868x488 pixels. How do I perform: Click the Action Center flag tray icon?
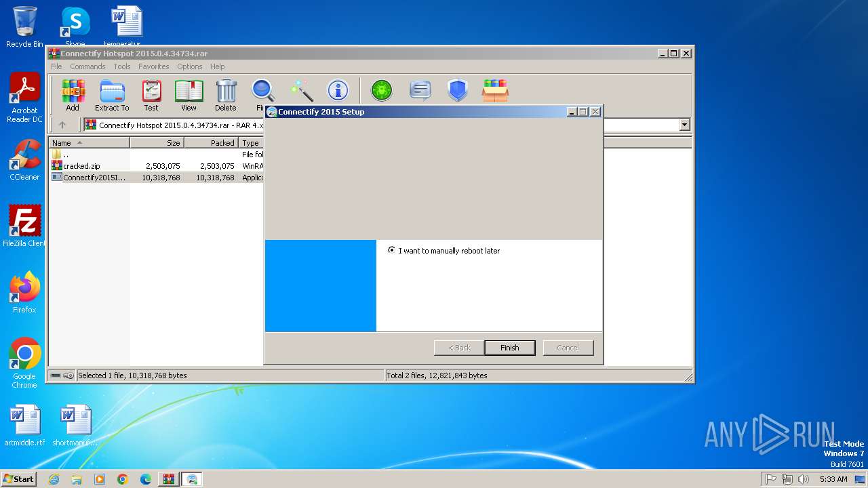pyautogui.click(x=771, y=479)
